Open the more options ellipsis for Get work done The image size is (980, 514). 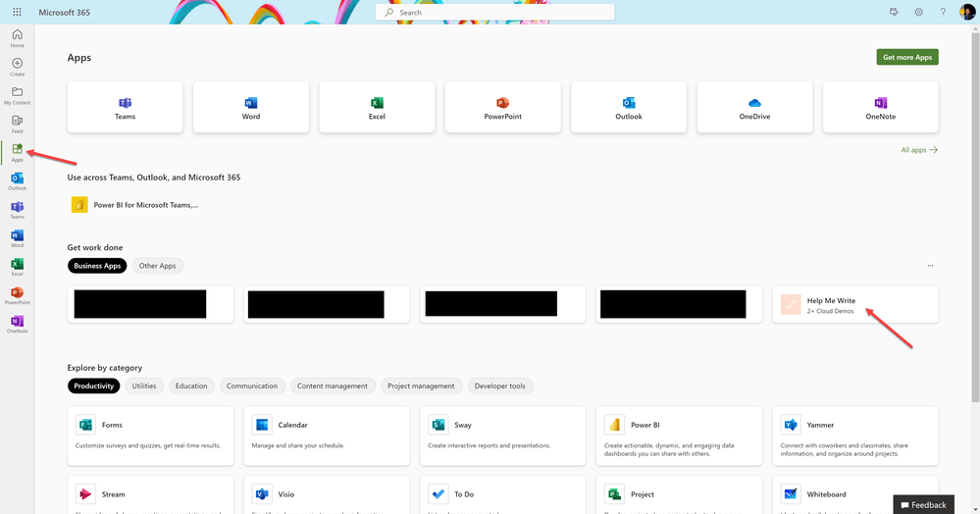tap(930, 266)
